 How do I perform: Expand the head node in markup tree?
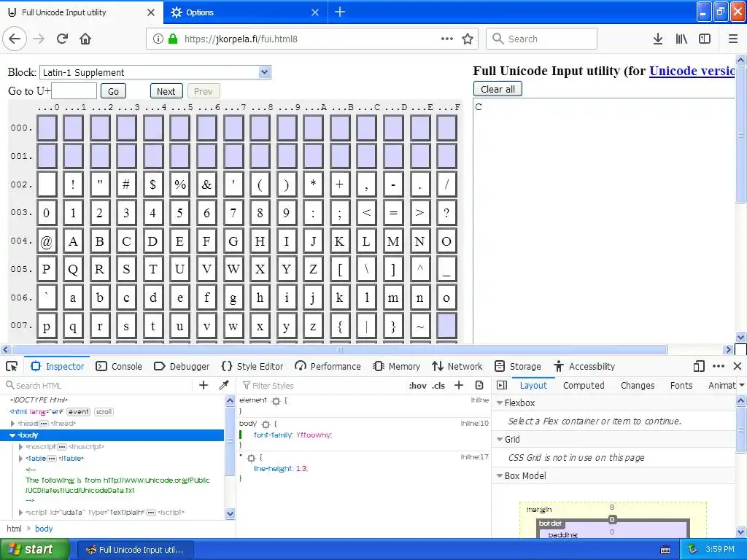click(x=12, y=424)
